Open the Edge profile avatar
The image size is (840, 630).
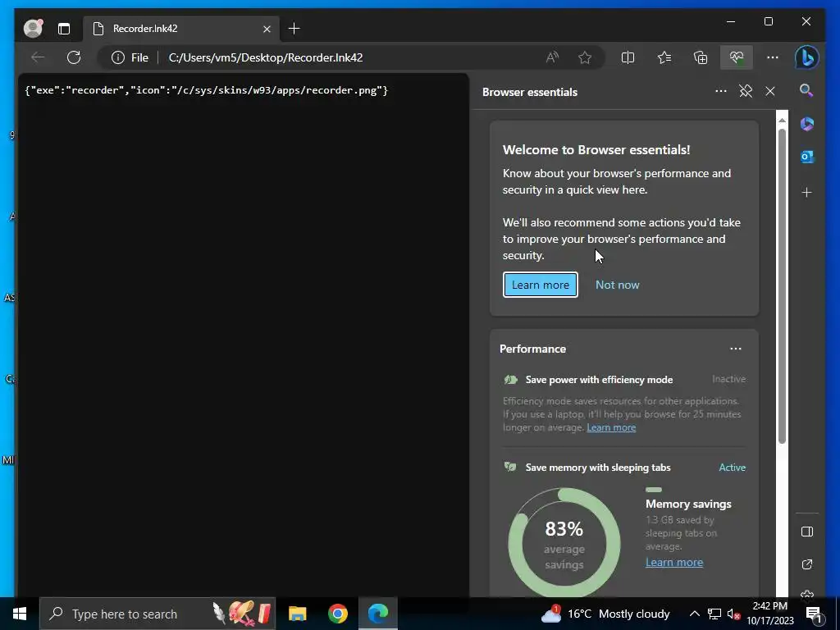33,29
